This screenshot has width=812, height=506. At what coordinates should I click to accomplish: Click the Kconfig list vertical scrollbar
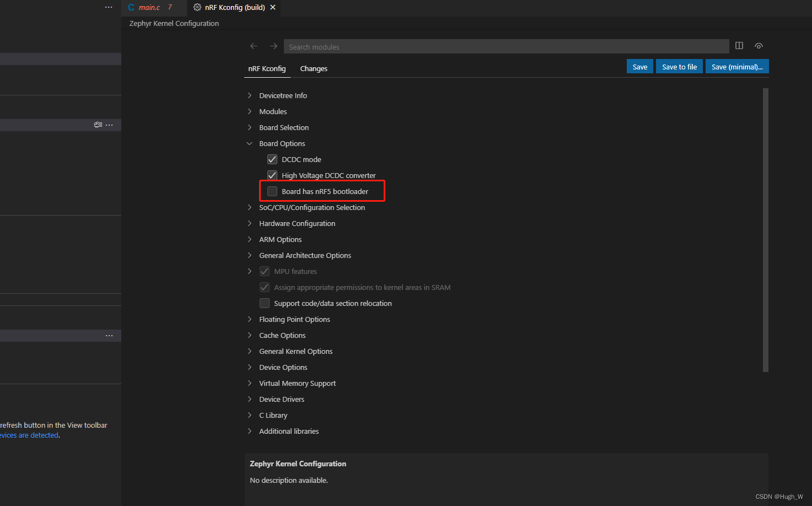point(765,230)
